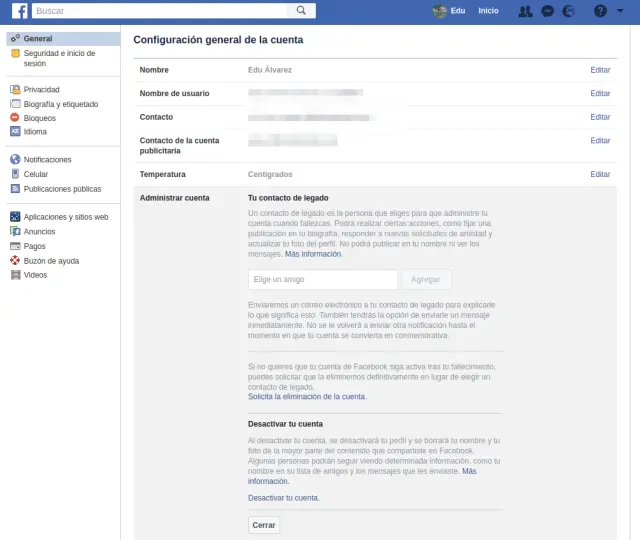Viewport: 640px width, 540px height.
Task: Open the friend requests icon
Action: point(526,11)
